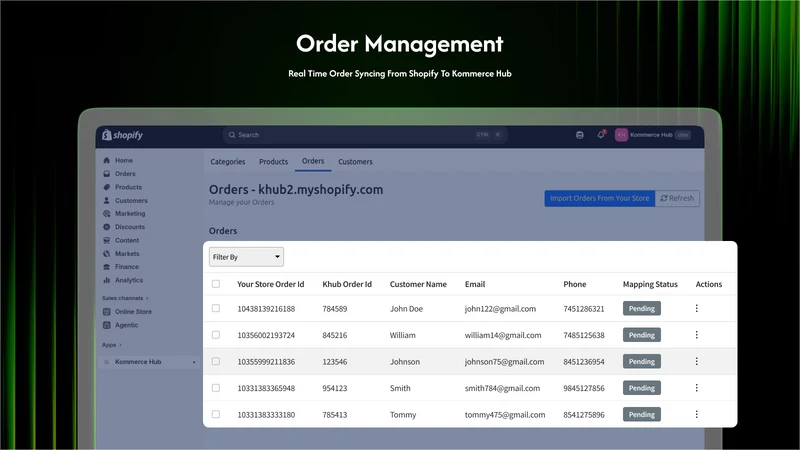
Task: Open Analytics via its bar chart icon
Action: 107,280
